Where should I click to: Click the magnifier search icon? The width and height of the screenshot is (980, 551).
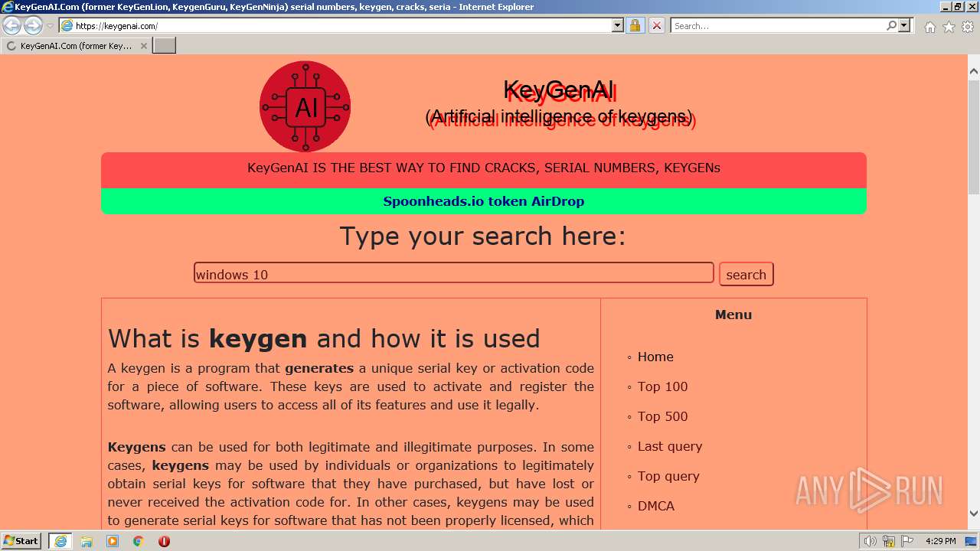pos(891,25)
